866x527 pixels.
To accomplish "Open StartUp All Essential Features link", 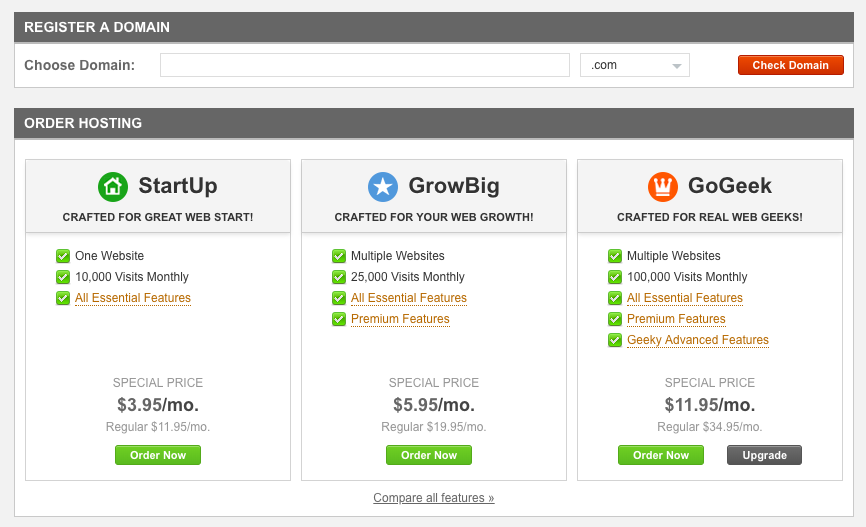I will [133, 298].
